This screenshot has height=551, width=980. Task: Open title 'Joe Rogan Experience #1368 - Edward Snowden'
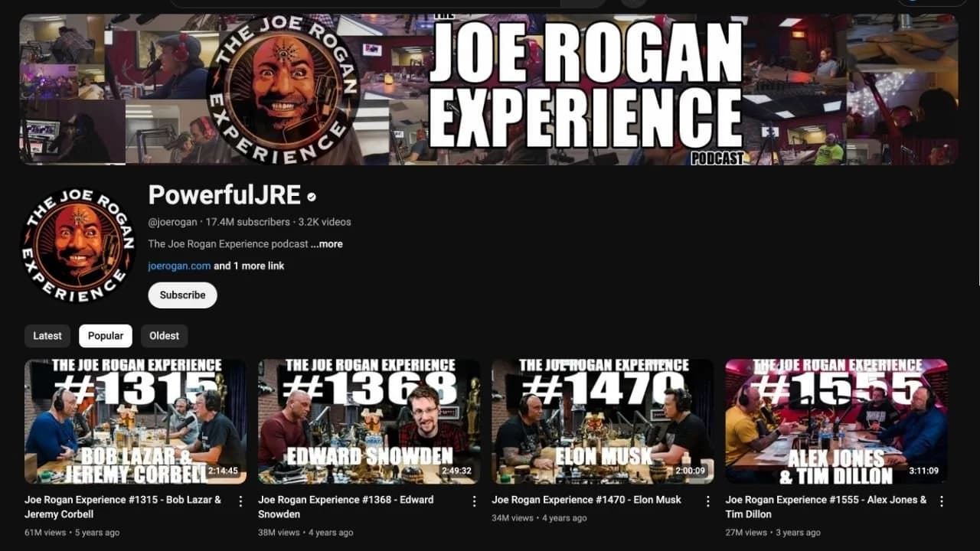(346, 507)
